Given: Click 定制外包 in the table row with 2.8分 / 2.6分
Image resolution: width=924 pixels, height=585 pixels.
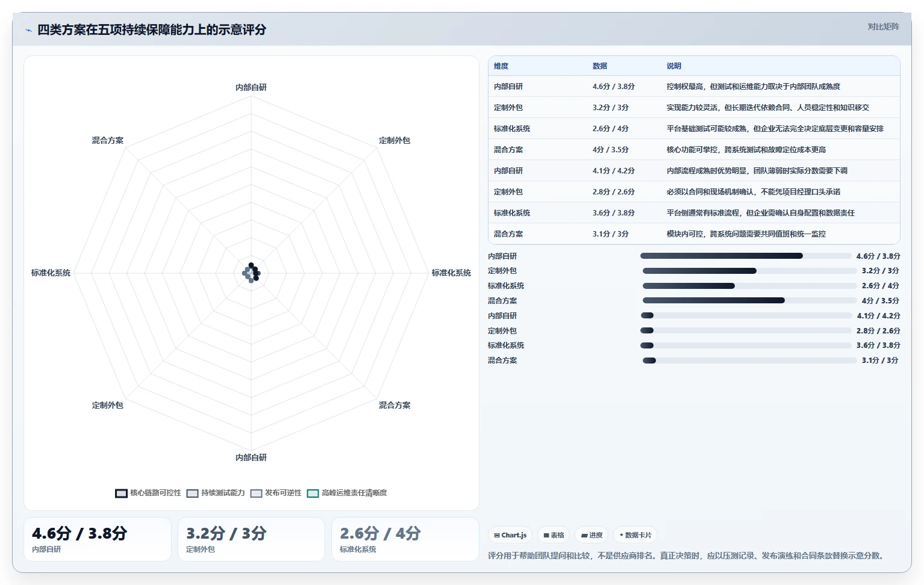Looking at the screenshot, I should [508, 192].
